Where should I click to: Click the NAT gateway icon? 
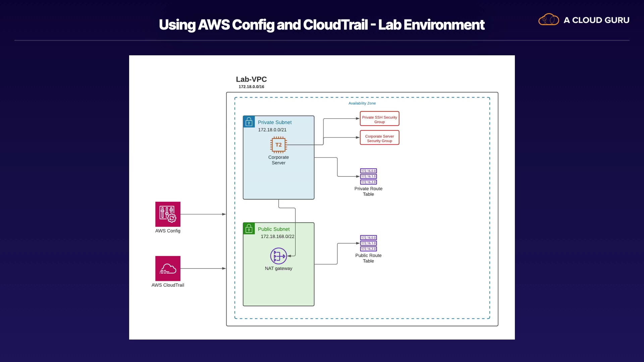(278, 256)
